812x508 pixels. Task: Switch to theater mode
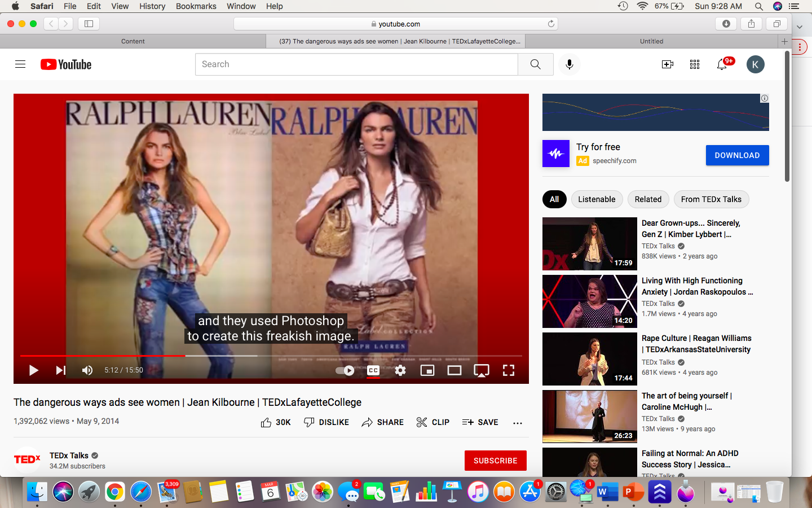coord(454,370)
